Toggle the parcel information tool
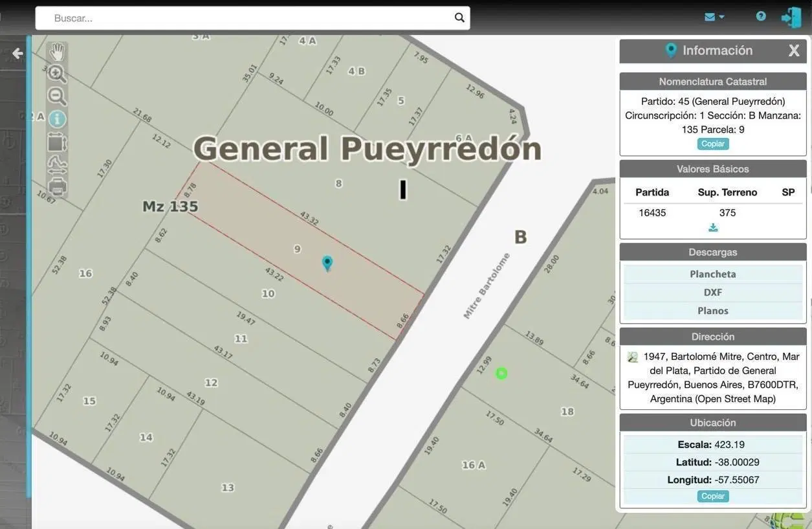812x529 pixels. pyautogui.click(x=57, y=119)
